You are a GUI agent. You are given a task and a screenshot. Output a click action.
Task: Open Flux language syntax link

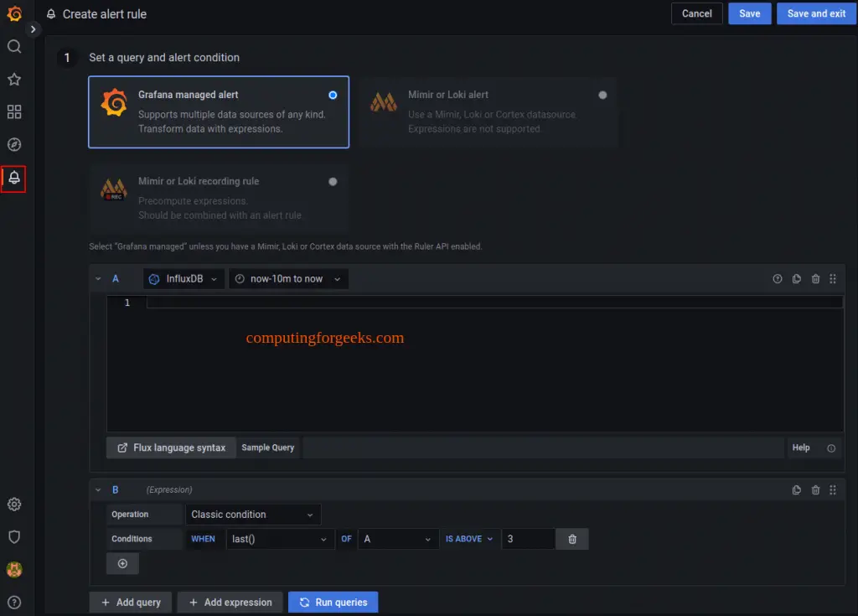coord(171,448)
